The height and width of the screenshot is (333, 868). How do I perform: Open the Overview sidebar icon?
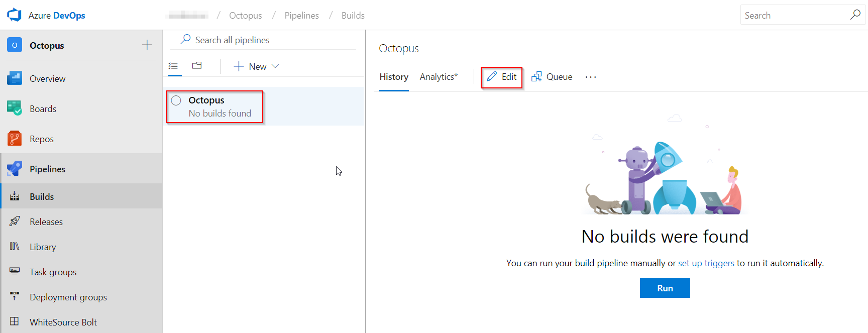click(15, 78)
